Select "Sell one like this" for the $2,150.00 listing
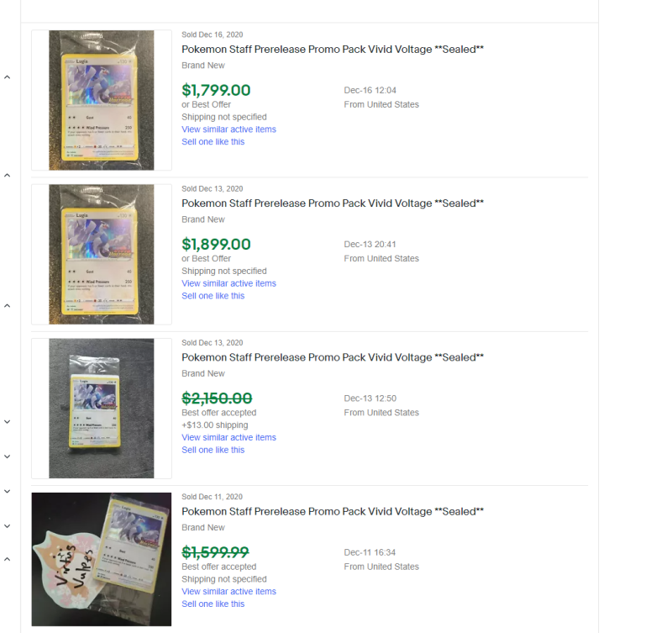The height and width of the screenshot is (633, 672). click(x=213, y=450)
